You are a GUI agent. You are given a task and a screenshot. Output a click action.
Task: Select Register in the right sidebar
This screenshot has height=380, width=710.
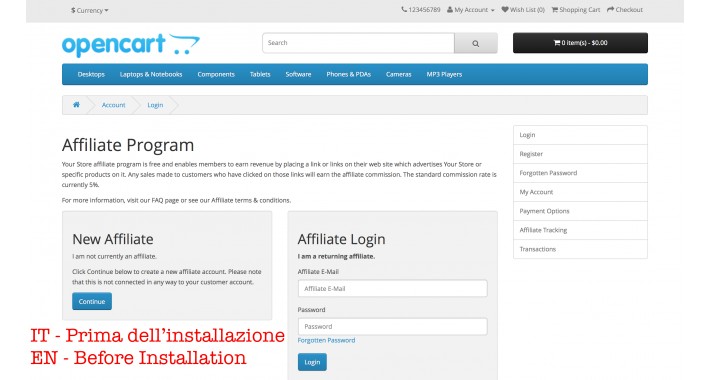[580, 154]
